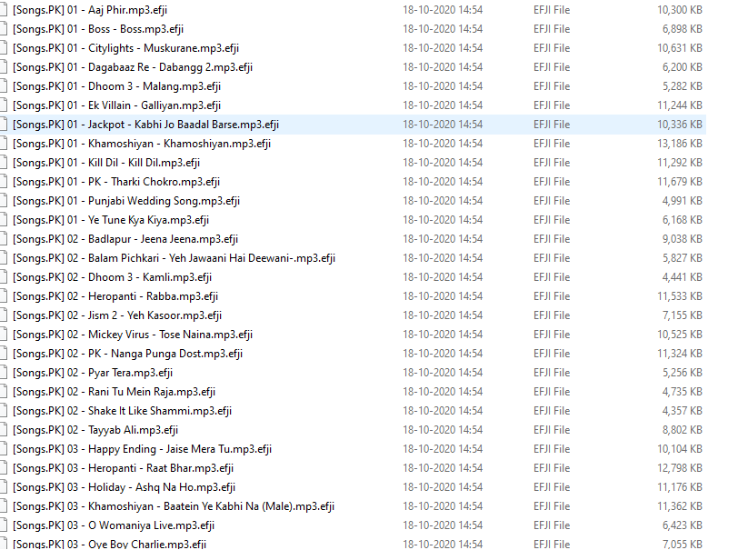Select file '01 - Dagabaaz Re - Dabangg 2.mp3.efji'
The image size is (738, 560).
(133, 67)
